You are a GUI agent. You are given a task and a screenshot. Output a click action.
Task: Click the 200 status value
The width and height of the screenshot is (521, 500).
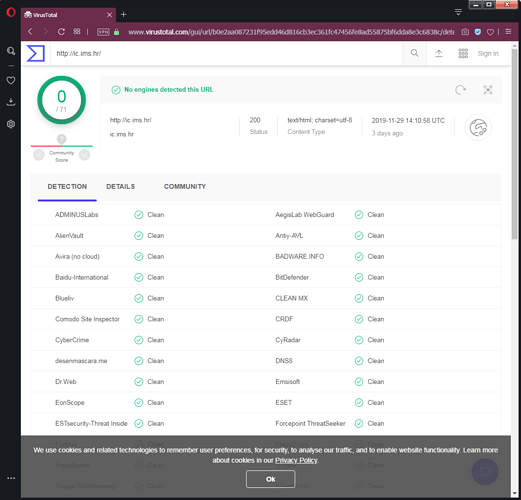pos(255,120)
